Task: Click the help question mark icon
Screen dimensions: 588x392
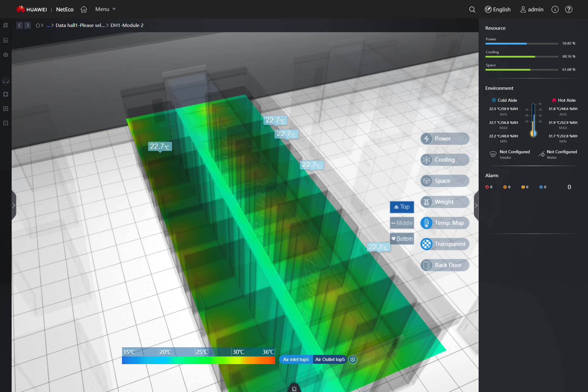Action: tap(569, 10)
